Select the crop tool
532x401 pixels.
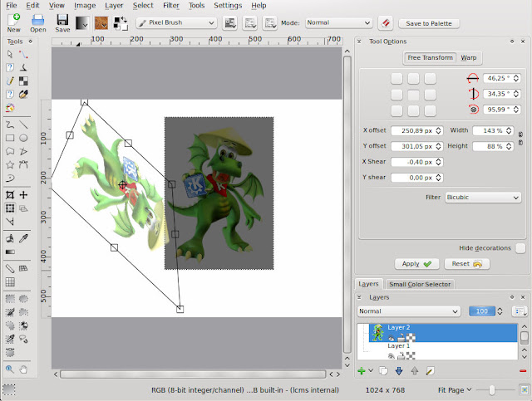coord(10,195)
